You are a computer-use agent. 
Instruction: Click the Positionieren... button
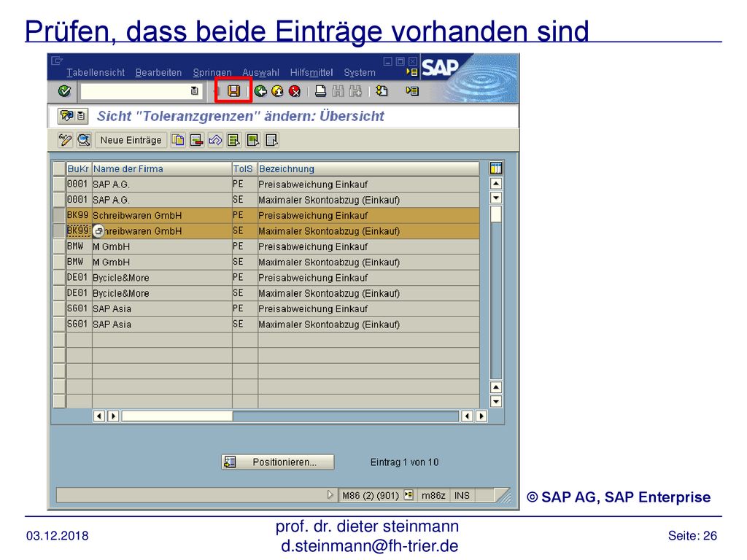click(278, 462)
